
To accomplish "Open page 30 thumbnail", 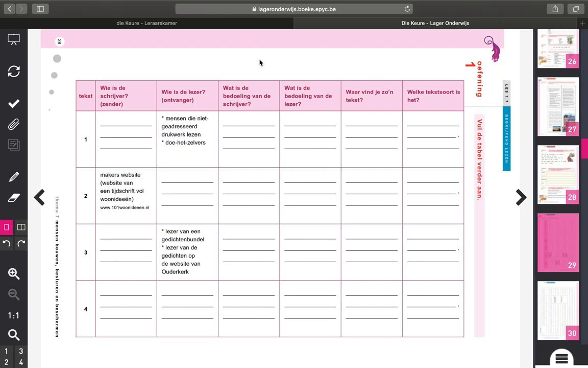I will tap(558, 311).
